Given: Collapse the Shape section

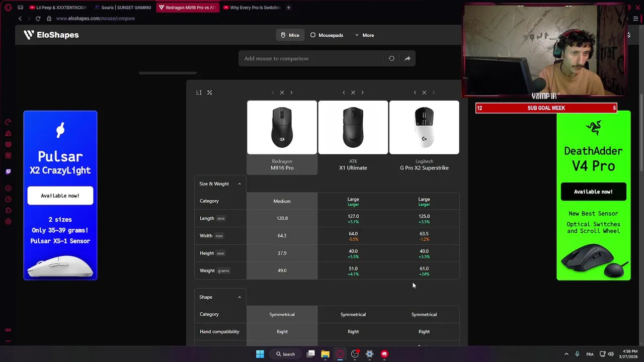Looking at the screenshot, I should pos(239,297).
